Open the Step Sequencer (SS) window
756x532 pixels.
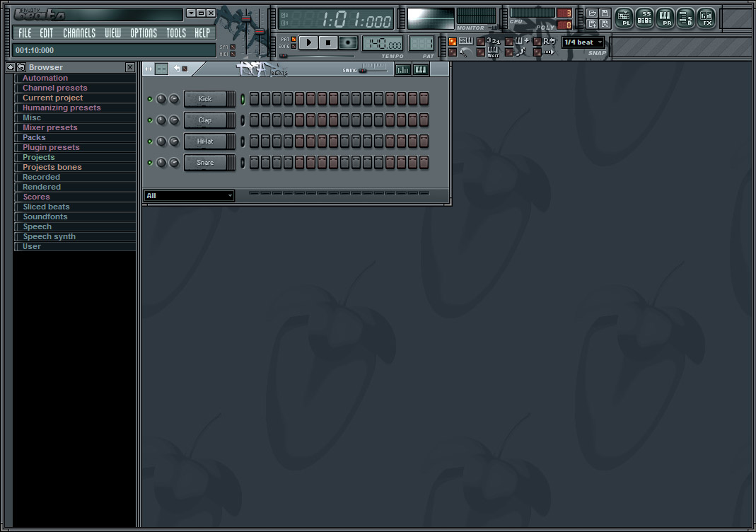tap(645, 18)
